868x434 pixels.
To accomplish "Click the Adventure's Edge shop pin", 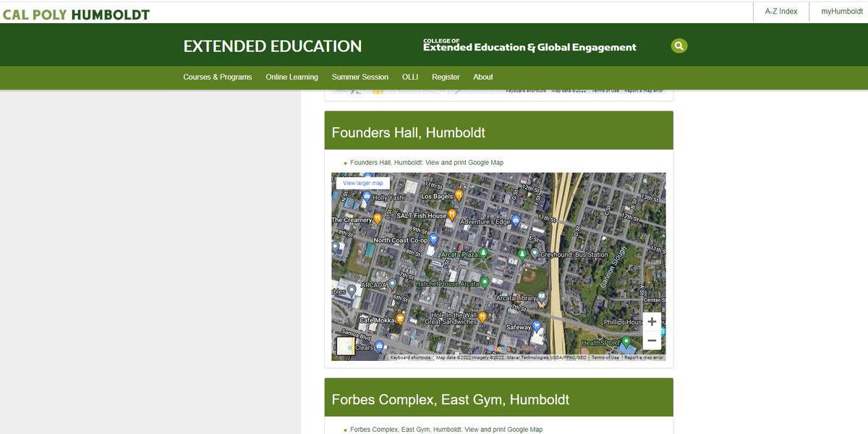I will coord(515,220).
